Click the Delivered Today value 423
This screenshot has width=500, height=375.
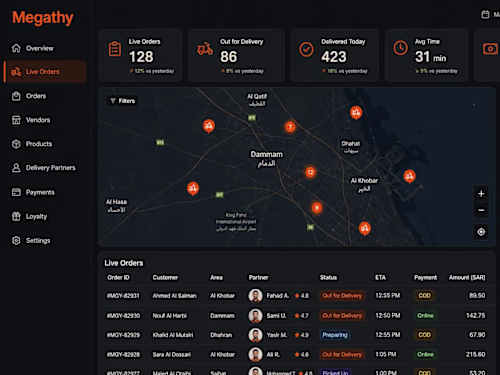[x=334, y=57]
